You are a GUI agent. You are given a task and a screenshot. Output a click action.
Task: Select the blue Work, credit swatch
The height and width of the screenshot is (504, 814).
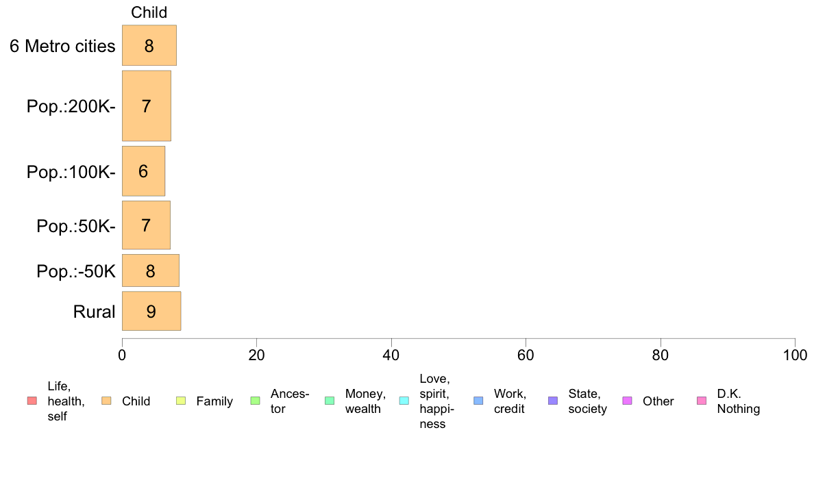[x=478, y=401]
